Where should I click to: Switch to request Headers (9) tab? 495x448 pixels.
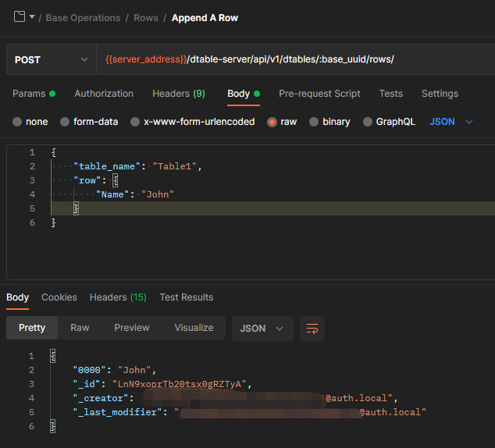click(179, 94)
